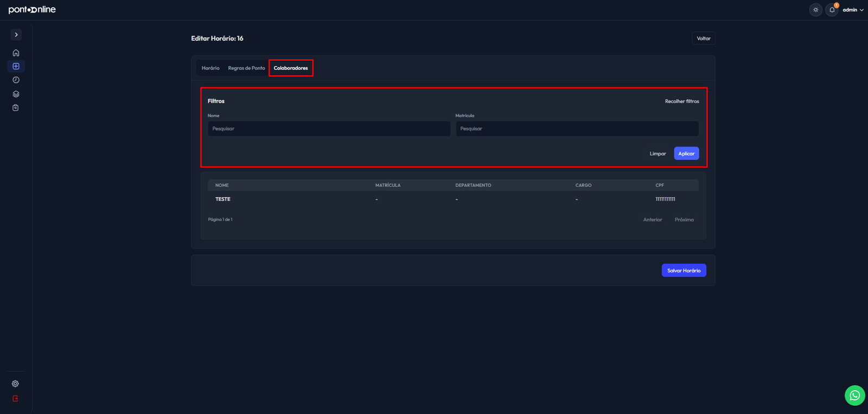Select the plus-square icon in sidebar
This screenshot has height=414, width=868.
coord(16,66)
